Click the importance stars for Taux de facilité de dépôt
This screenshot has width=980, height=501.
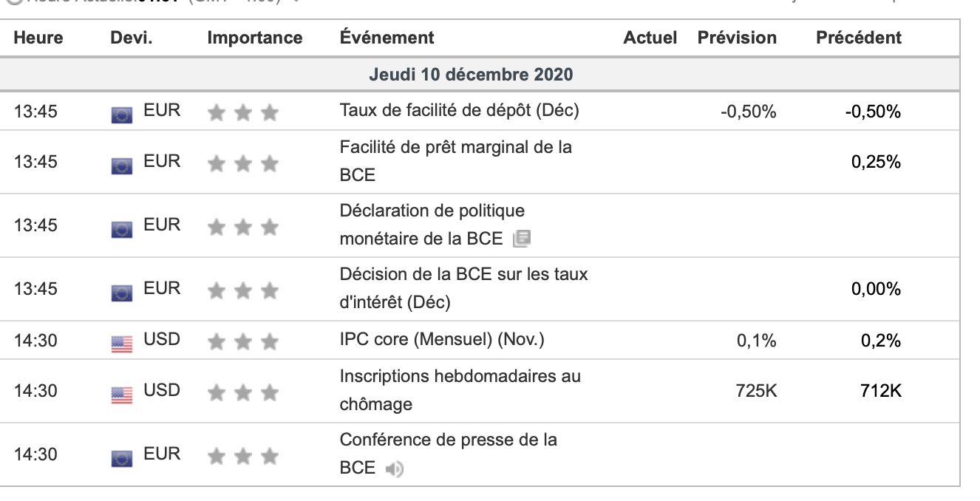point(242,112)
